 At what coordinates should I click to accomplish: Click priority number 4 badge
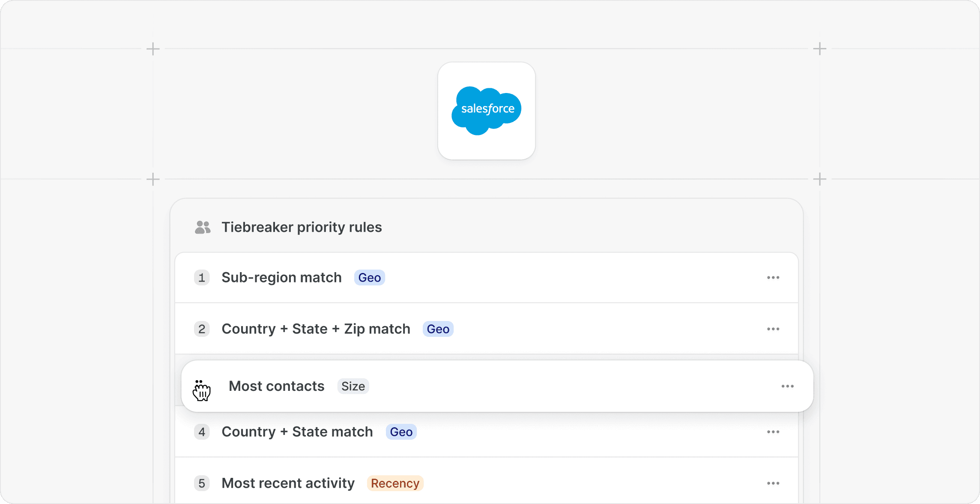tap(202, 432)
